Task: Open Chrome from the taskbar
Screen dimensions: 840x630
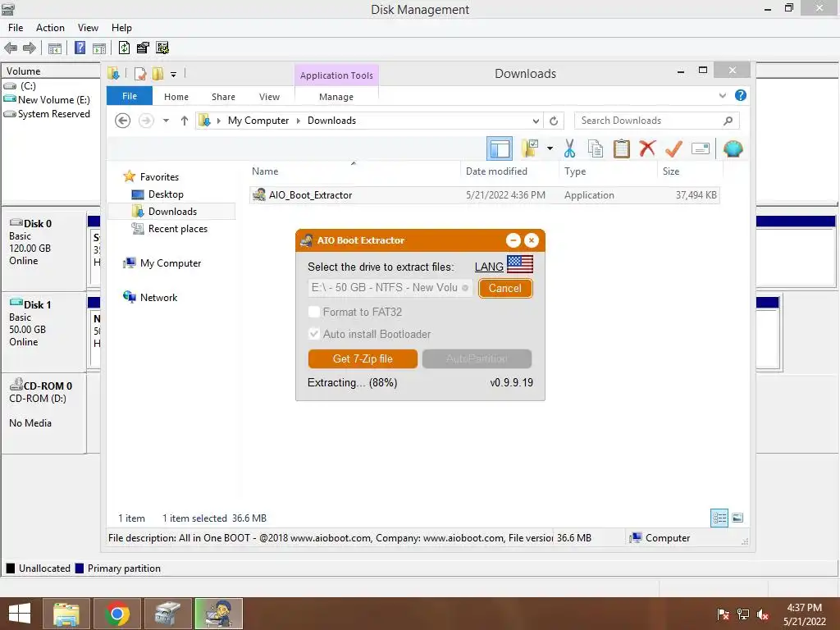Action: pyautogui.click(x=117, y=614)
